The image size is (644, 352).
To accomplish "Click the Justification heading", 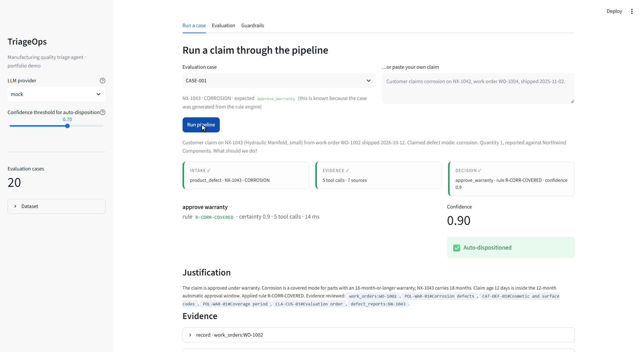I will tap(206, 272).
